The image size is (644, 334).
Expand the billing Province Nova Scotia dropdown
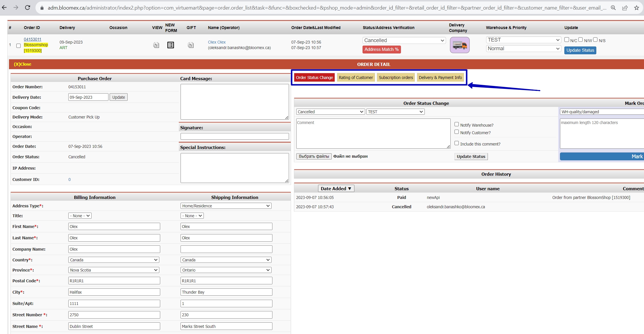tap(114, 270)
